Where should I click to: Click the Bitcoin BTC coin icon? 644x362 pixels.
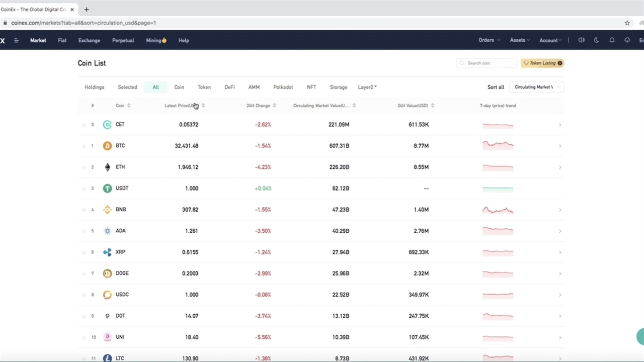coord(107,146)
